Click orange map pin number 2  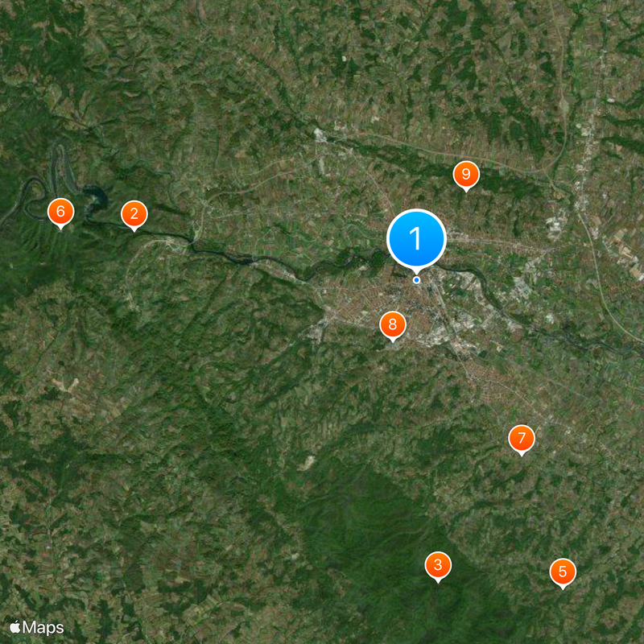(134, 214)
